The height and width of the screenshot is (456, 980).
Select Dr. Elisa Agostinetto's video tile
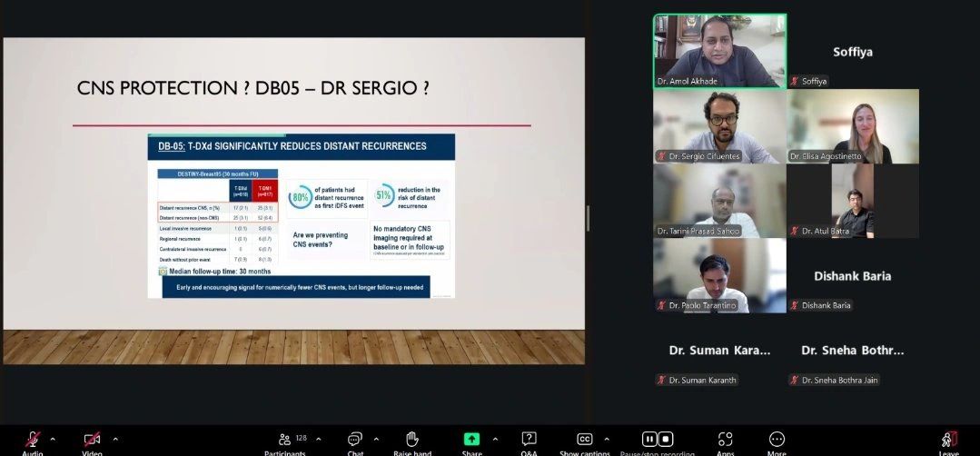853,126
